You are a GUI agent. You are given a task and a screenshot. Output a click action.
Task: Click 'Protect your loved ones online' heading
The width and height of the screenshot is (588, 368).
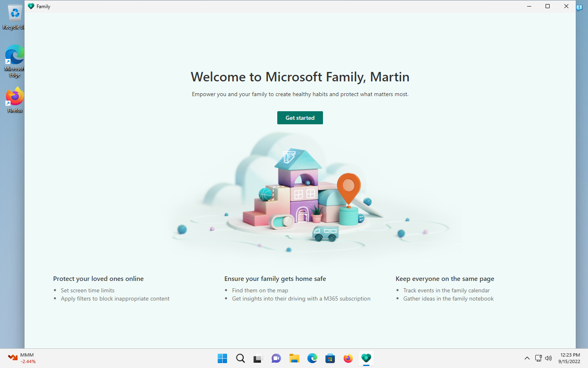click(98, 279)
